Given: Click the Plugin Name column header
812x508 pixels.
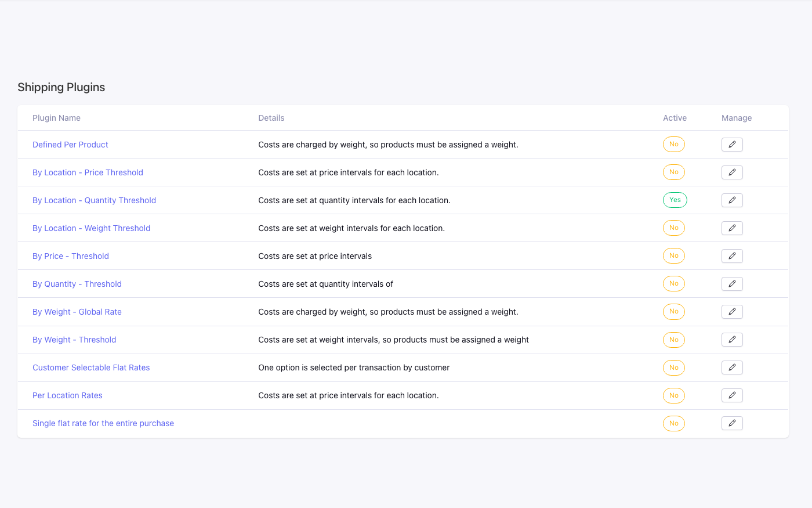Looking at the screenshot, I should tap(56, 118).
